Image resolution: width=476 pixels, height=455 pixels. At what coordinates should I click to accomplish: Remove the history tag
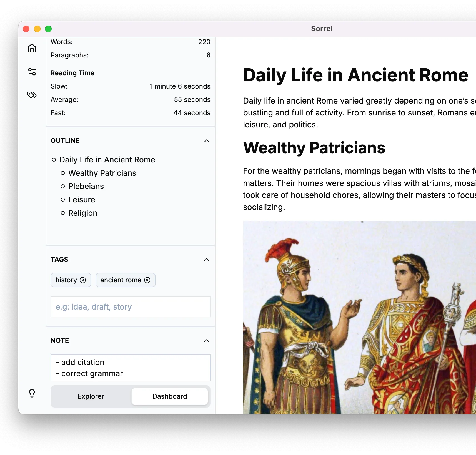tap(83, 280)
